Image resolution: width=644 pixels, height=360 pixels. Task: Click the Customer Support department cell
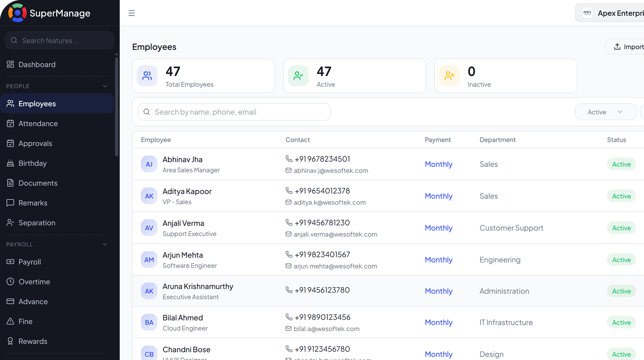pos(511,228)
